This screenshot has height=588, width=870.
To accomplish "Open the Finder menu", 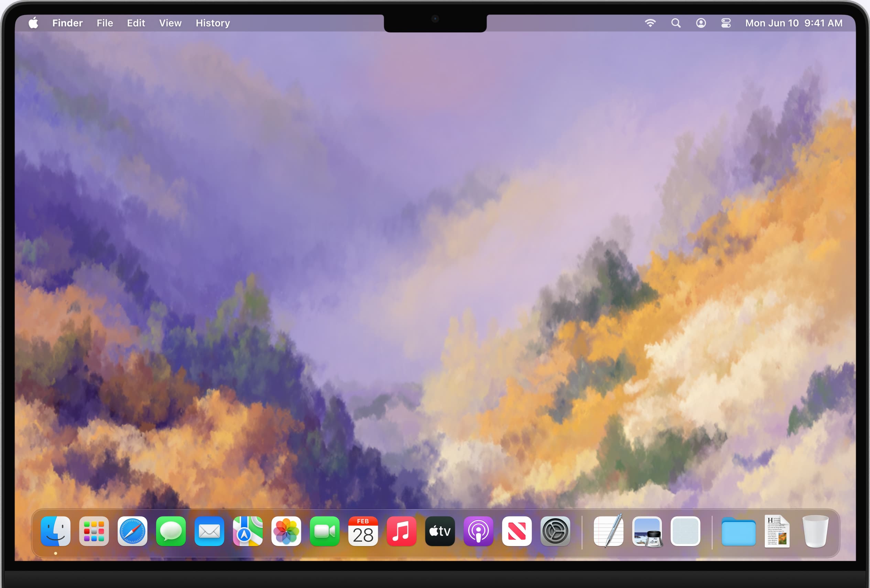I will 67,23.
